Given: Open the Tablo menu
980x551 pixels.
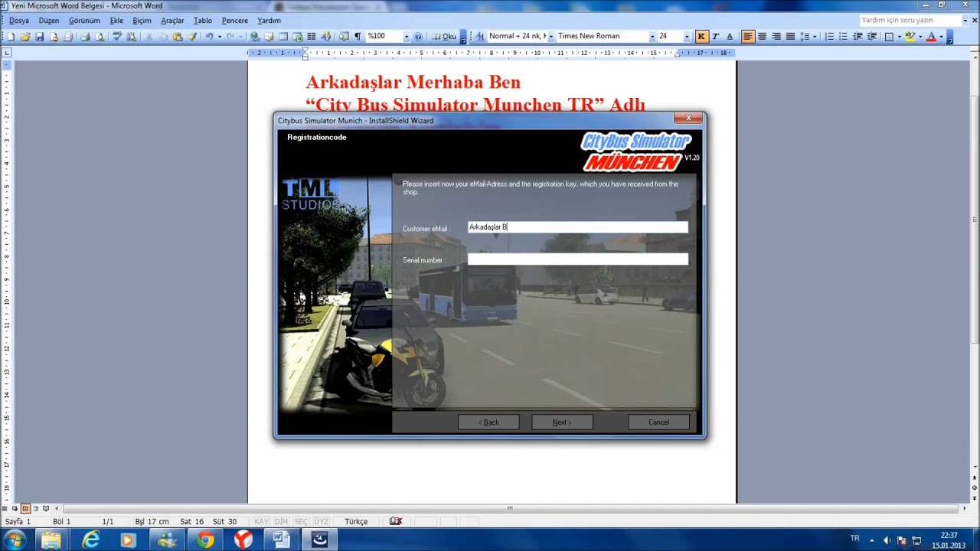Looking at the screenshot, I should (203, 21).
